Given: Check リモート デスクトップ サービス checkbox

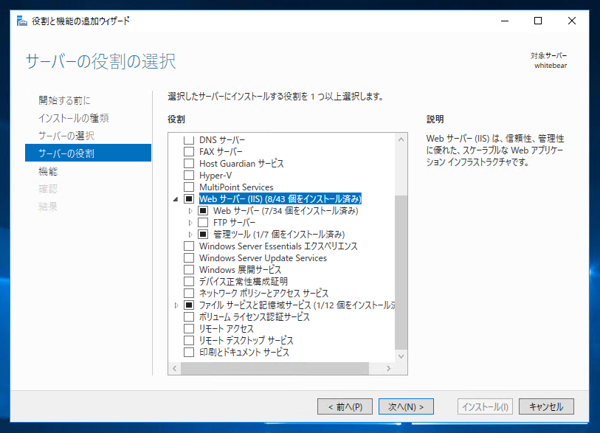Looking at the screenshot, I should (189, 340).
